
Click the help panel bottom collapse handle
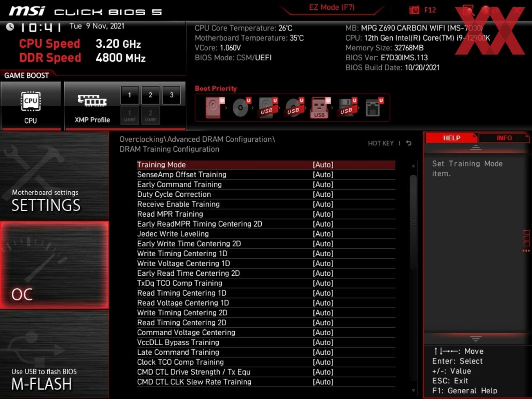476,338
